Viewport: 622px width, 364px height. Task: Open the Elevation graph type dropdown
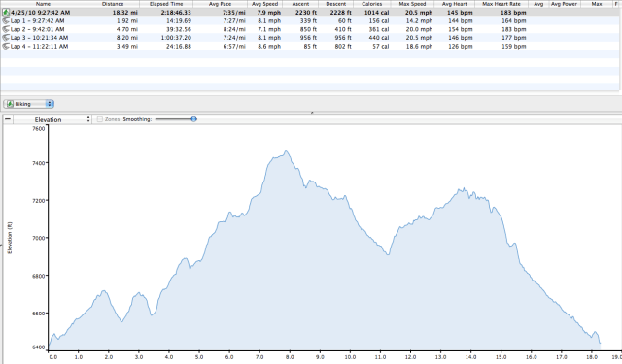pyautogui.click(x=52, y=119)
